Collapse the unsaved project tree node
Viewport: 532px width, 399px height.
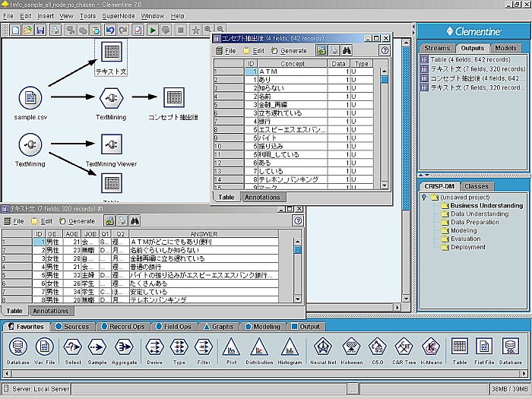424,198
